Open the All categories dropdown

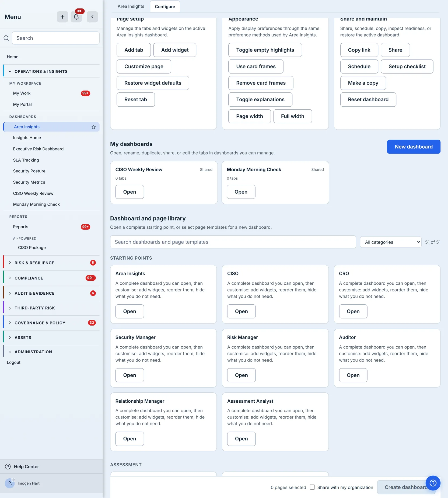click(391, 242)
